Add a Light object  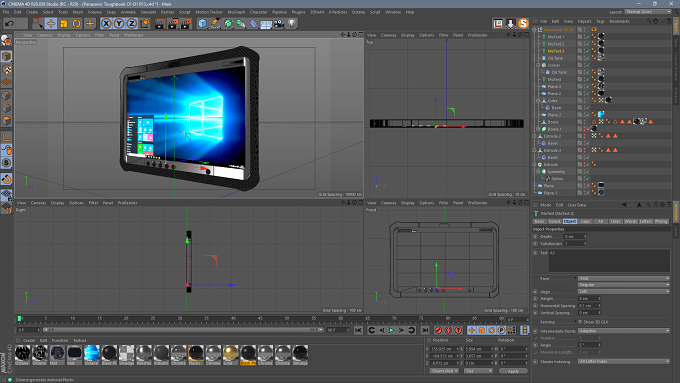(x=292, y=23)
